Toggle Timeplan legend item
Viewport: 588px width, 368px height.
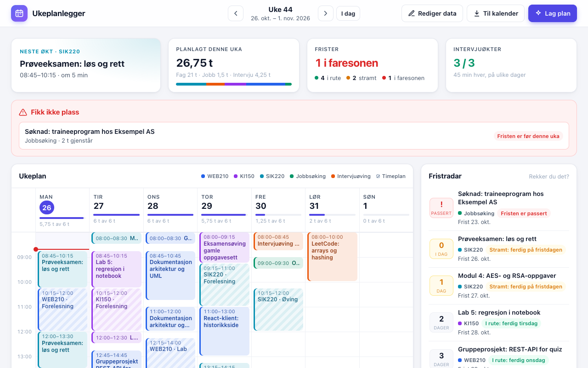click(x=390, y=176)
